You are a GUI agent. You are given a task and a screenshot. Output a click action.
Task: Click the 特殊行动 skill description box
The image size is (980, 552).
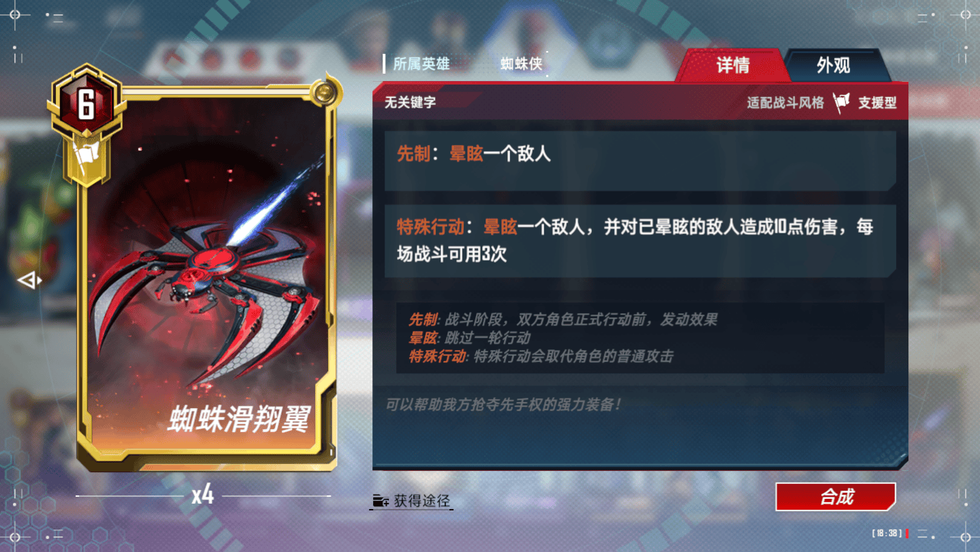pyautogui.click(x=640, y=241)
